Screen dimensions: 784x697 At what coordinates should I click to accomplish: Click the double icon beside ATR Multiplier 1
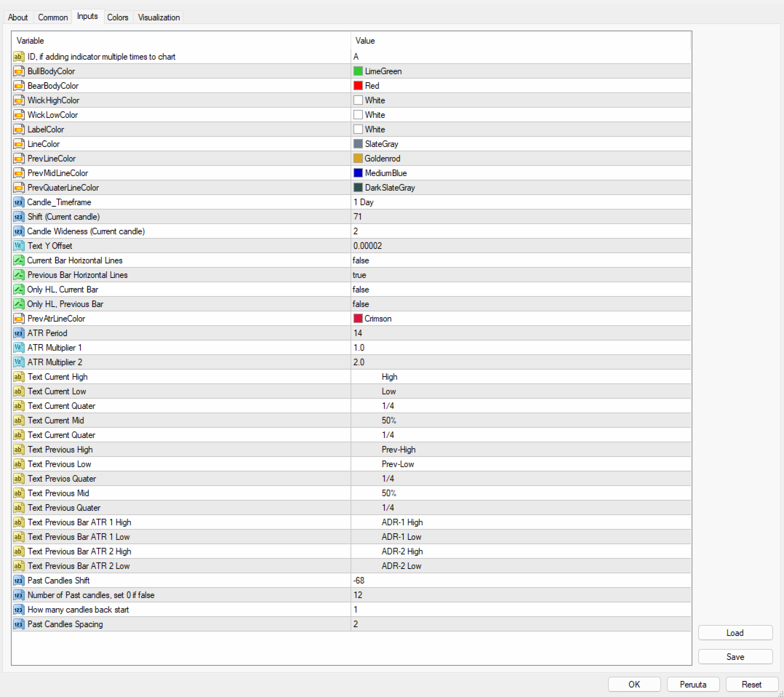tap(18, 347)
